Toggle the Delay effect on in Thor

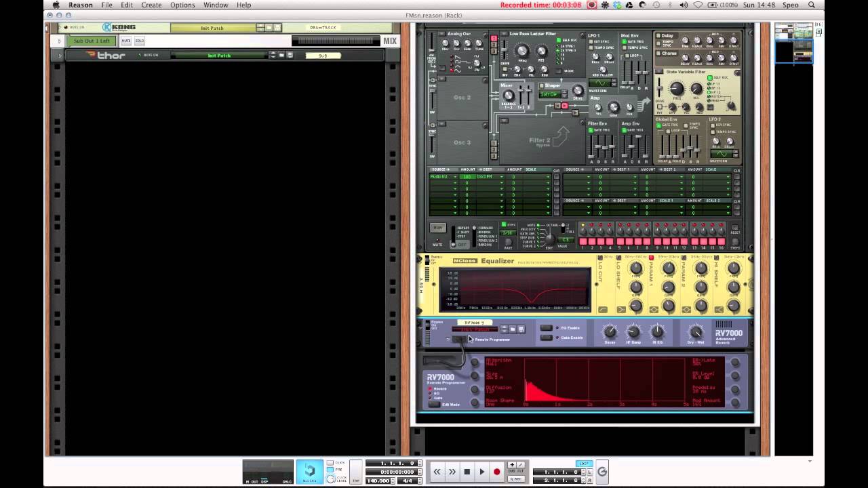click(x=659, y=35)
